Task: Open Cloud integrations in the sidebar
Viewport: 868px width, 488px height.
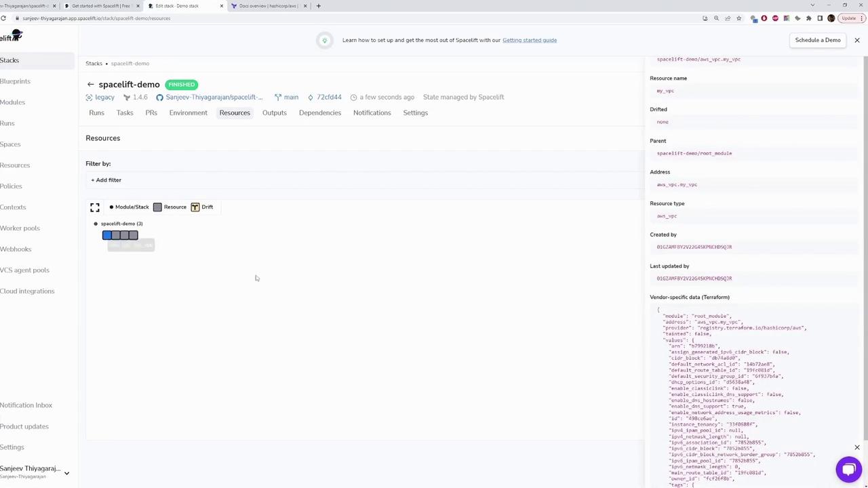Action: point(27,291)
